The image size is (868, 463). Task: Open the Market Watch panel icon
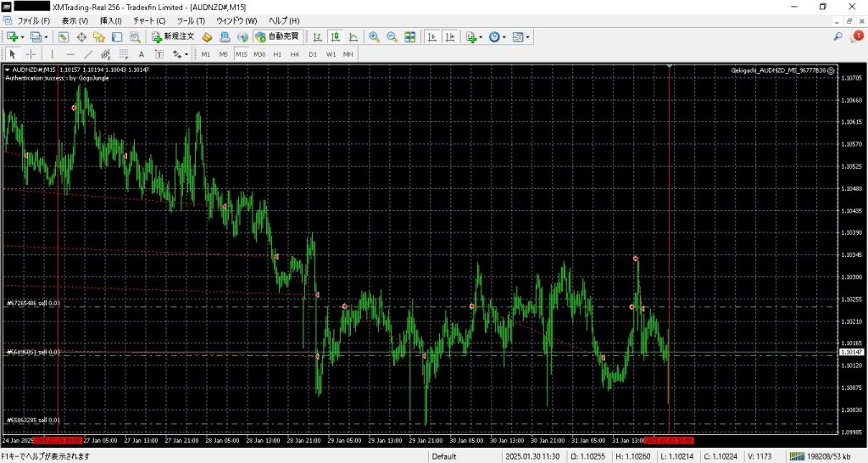click(64, 36)
